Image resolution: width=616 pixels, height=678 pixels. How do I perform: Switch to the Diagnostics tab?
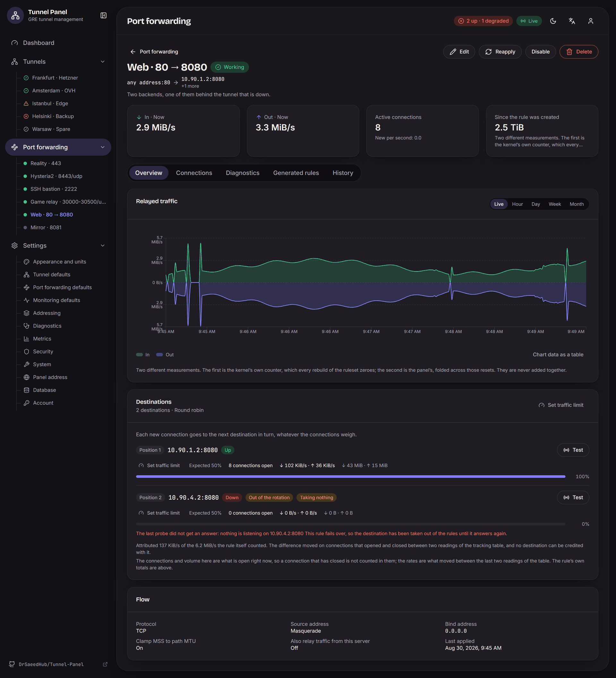pyautogui.click(x=243, y=173)
